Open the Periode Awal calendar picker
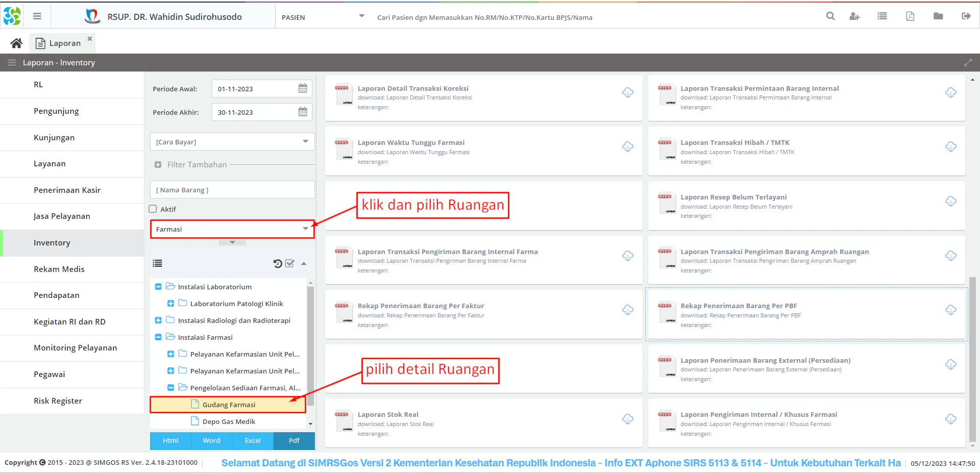Screen dimensions: 980x474 [303, 88]
